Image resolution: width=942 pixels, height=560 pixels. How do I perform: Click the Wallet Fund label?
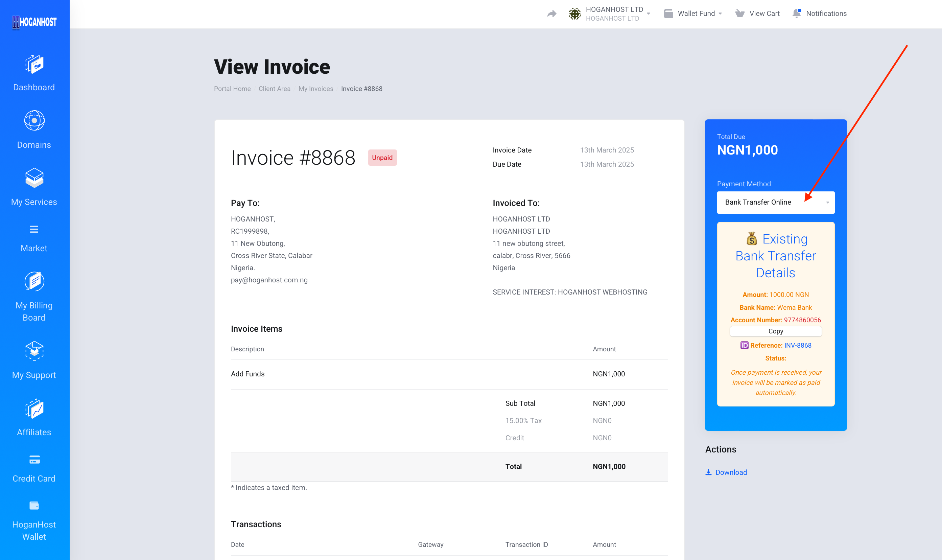(x=696, y=14)
